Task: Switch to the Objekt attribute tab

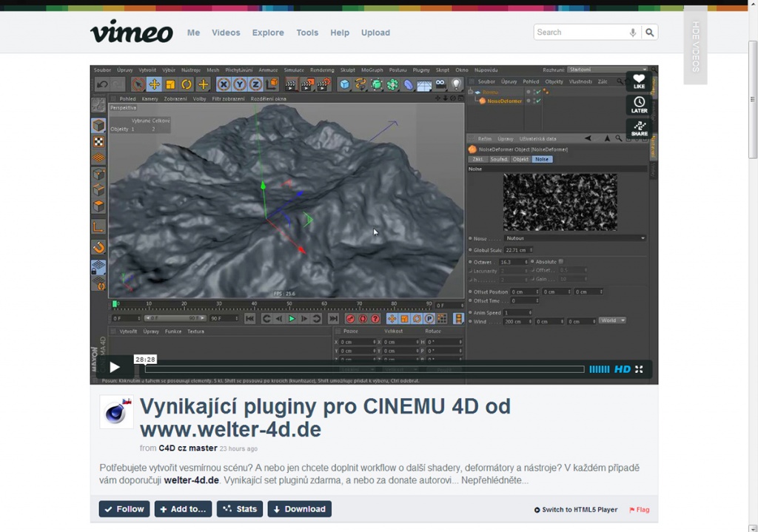Action: coord(520,159)
